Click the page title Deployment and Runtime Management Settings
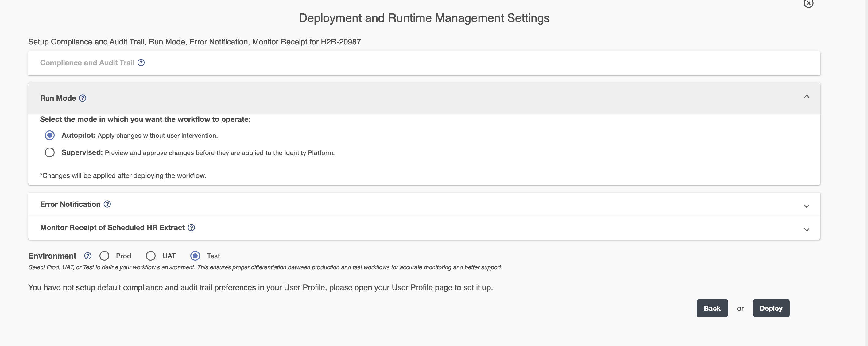868x346 pixels. tap(424, 18)
